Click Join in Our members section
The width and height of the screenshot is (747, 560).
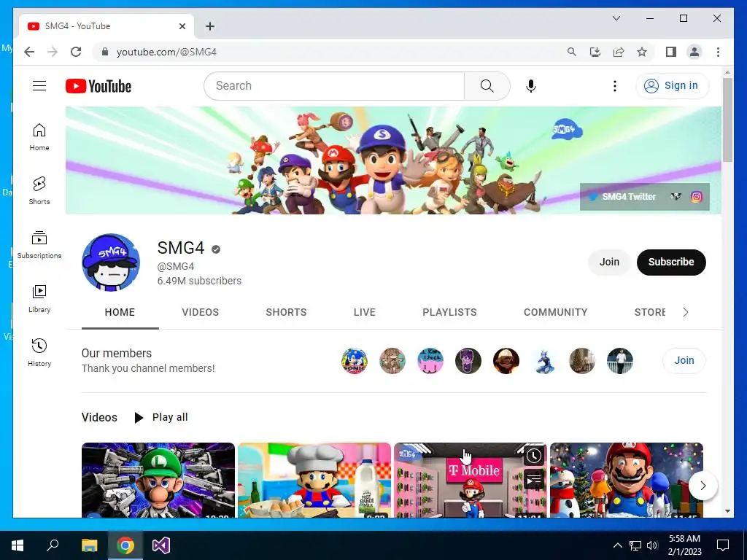click(x=684, y=360)
